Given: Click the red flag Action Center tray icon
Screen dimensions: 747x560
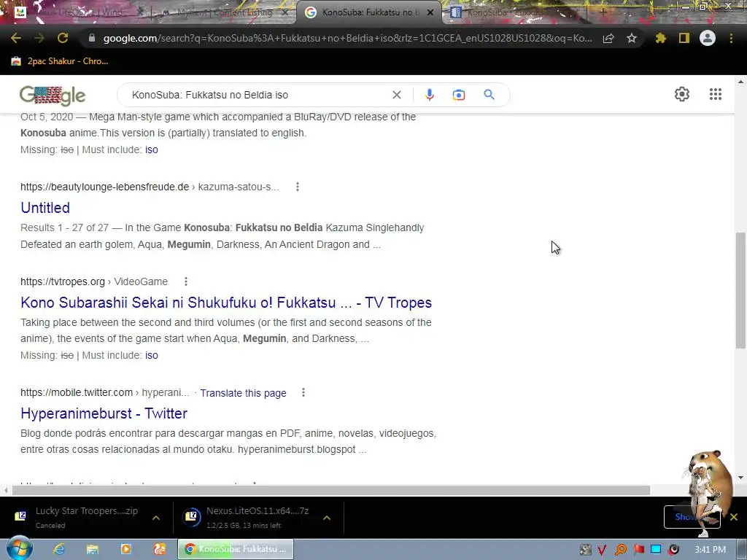Looking at the screenshot, I should [x=638, y=550].
